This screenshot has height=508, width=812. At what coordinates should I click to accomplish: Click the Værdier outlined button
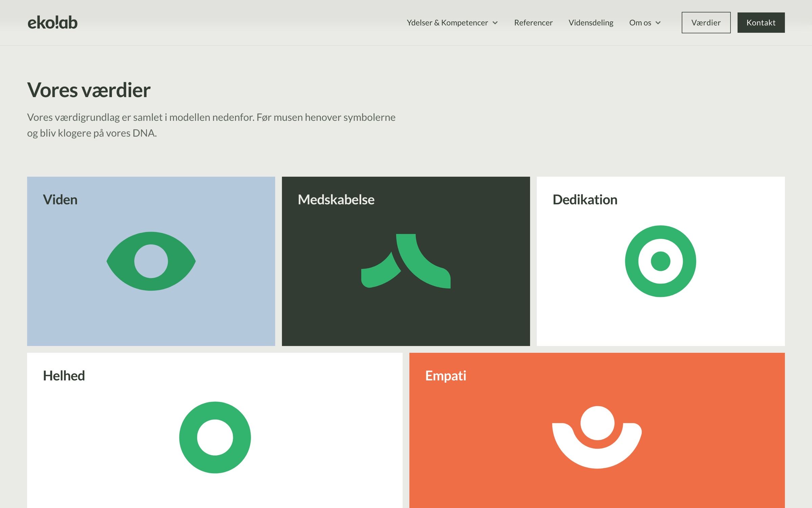point(706,23)
